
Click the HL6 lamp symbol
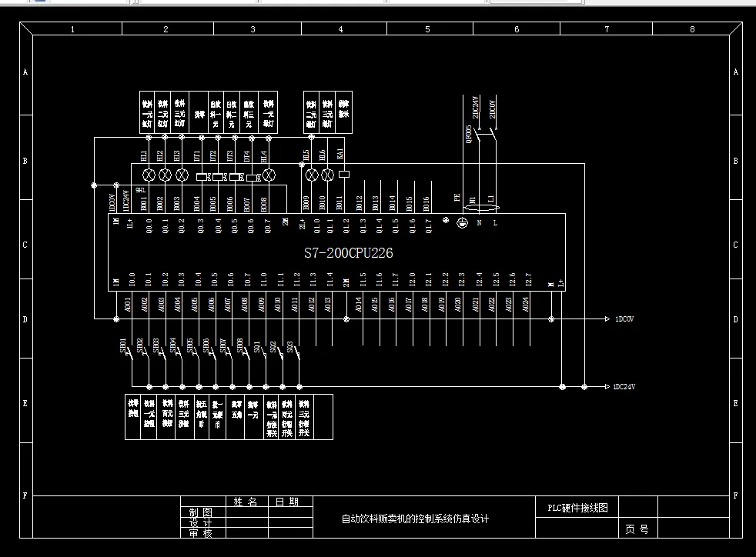tap(328, 175)
